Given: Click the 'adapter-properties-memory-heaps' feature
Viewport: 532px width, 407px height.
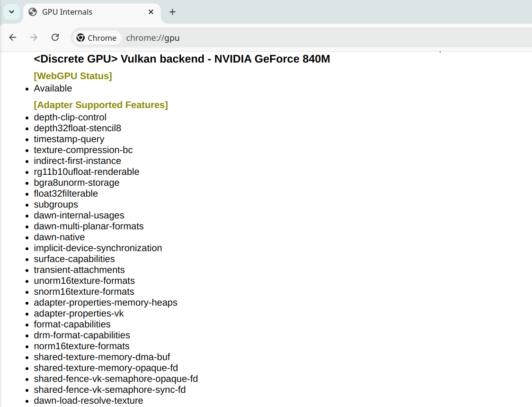Looking at the screenshot, I should pos(106,302).
